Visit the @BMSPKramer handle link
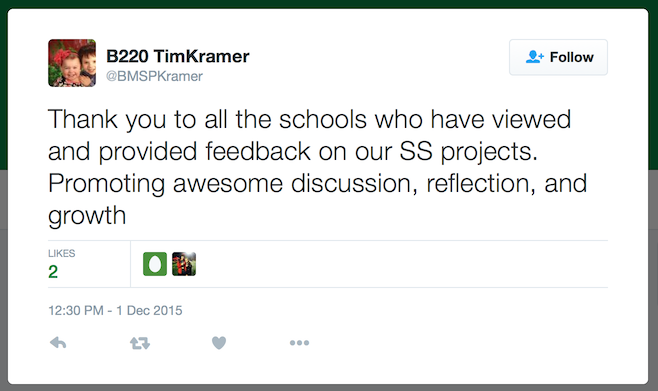Screen dimensions: 658x391 click(154, 76)
